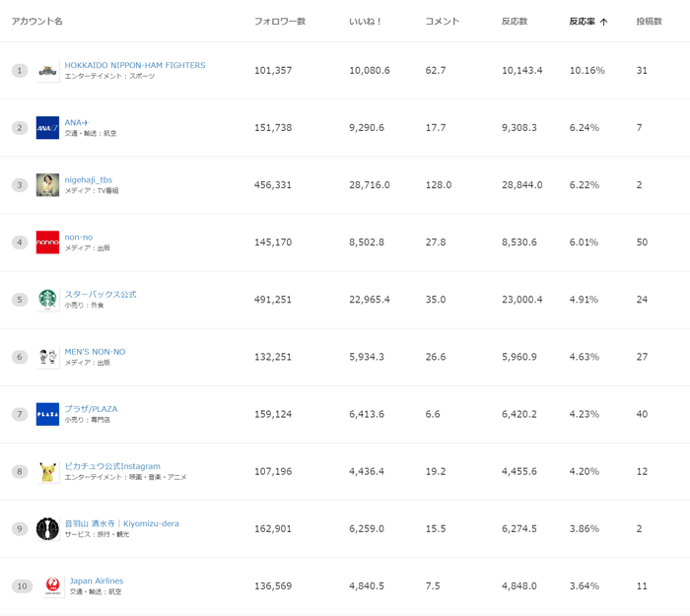Select comment value 19.2
Image resolution: width=690 pixels, height=616 pixels.
[436, 472]
